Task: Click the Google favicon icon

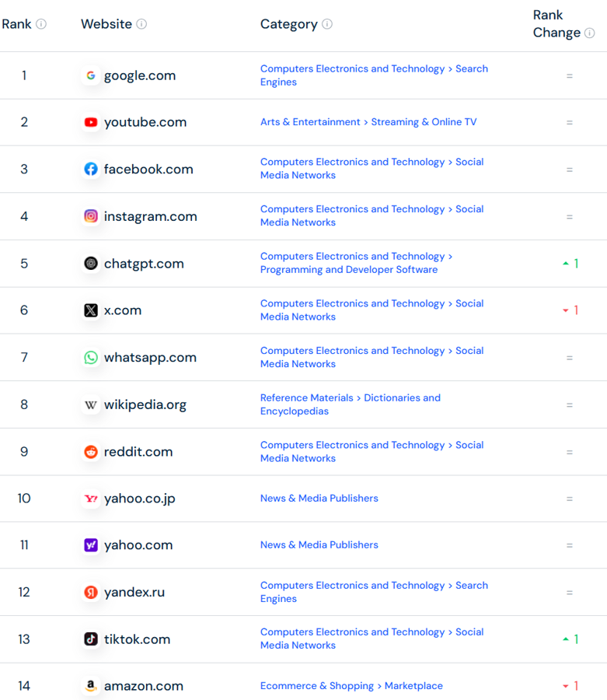Action: click(x=91, y=75)
